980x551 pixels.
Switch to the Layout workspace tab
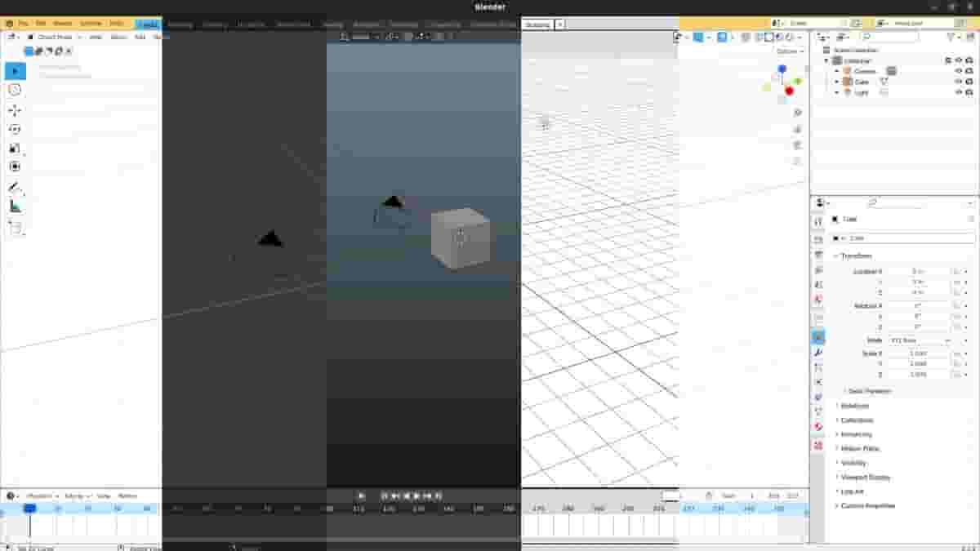tap(148, 24)
